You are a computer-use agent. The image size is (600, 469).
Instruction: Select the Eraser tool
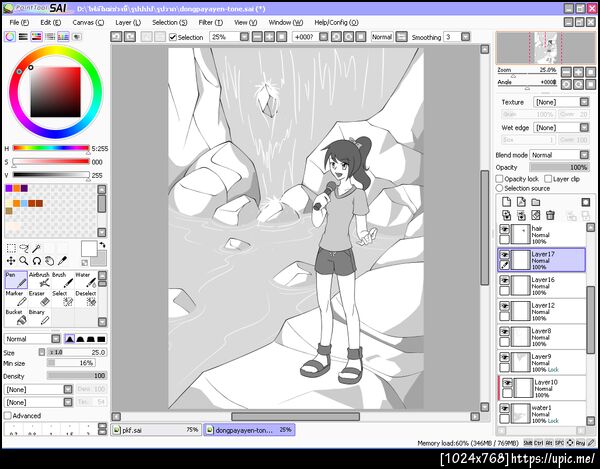(x=39, y=298)
